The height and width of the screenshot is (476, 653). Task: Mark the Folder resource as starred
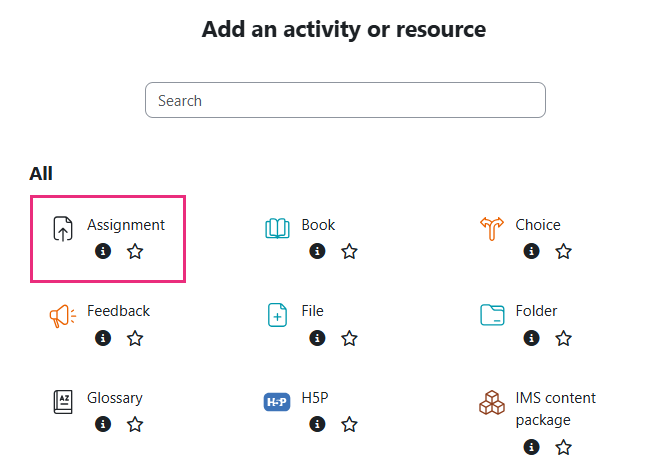click(564, 338)
